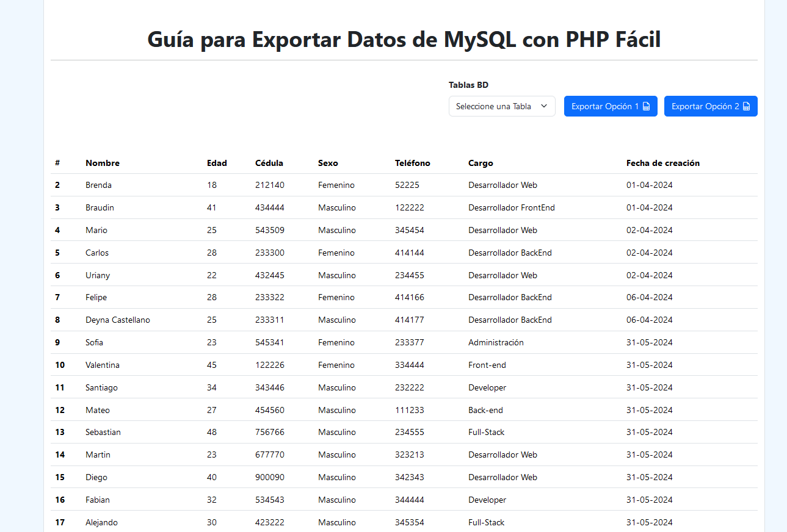Click cédula value 212140
The height and width of the screenshot is (532, 787).
click(x=270, y=185)
